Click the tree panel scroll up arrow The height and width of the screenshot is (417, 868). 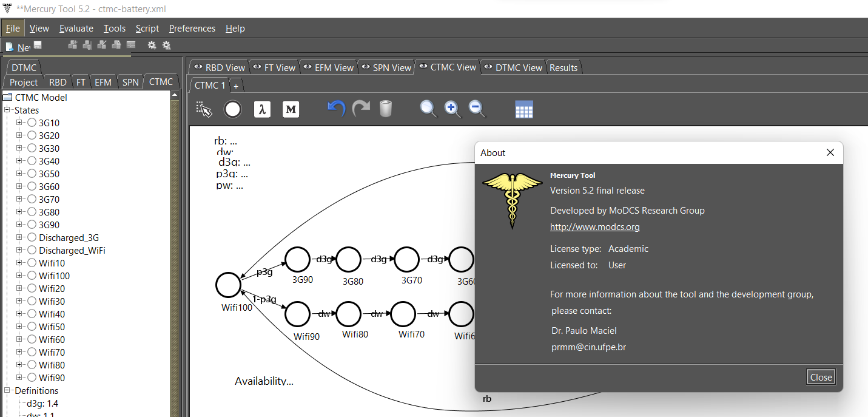[x=175, y=95]
